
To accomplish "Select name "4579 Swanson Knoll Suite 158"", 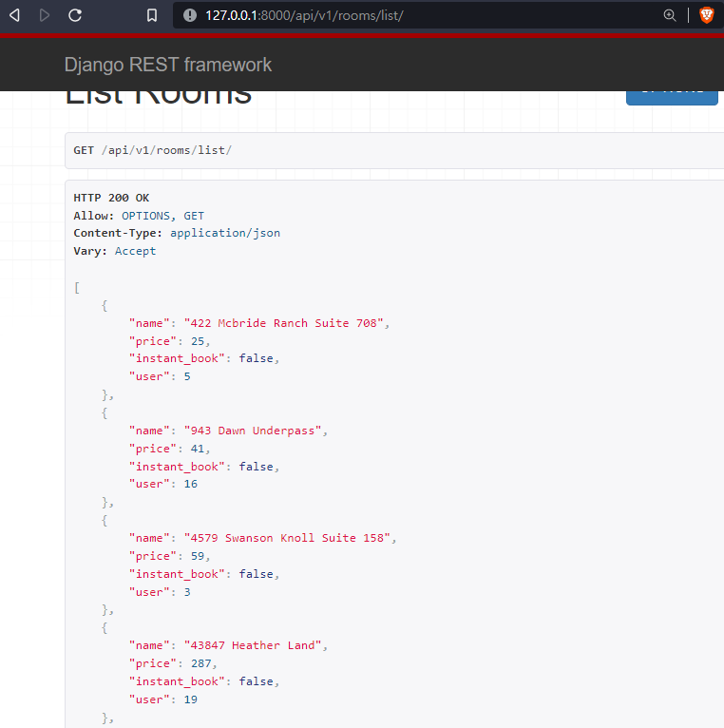I will pyautogui.click(x=287, y=538).
